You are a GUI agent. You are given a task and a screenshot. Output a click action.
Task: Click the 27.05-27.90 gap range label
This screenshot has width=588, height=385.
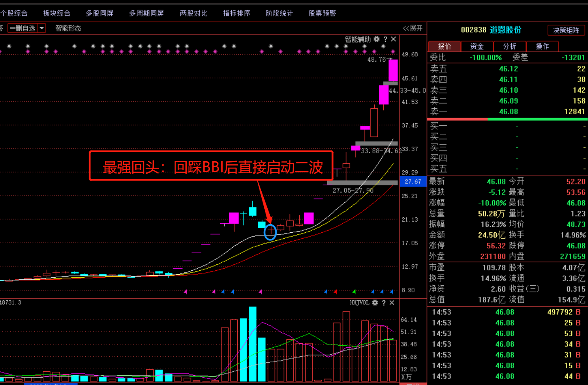coord(353,190)
